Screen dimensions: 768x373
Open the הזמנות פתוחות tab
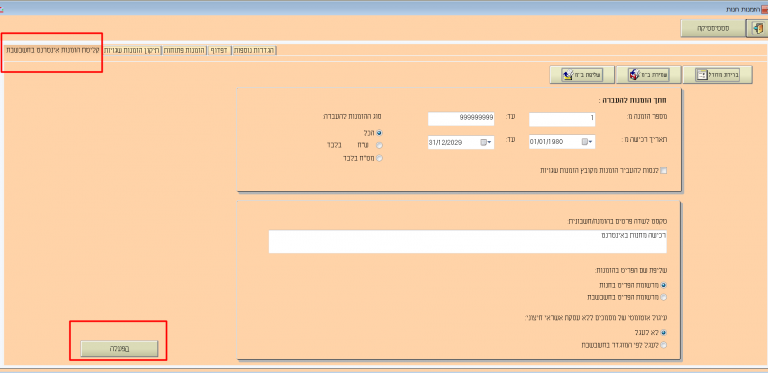(x=184, y=50)
